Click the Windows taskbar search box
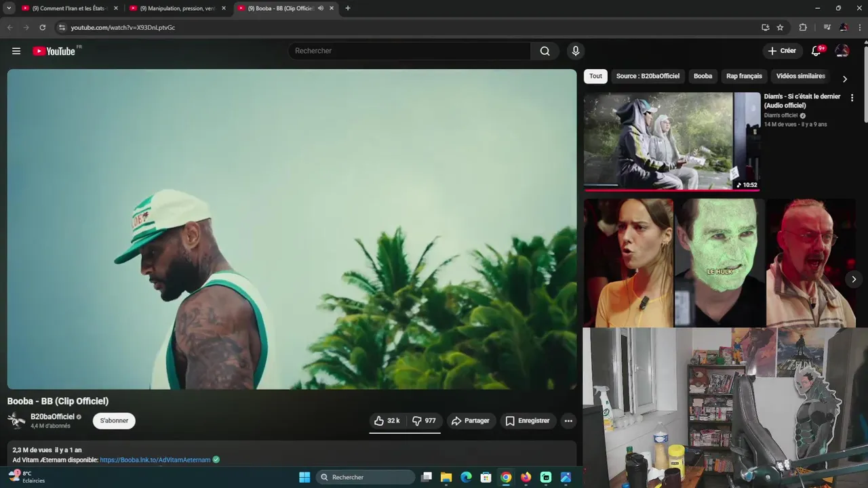868x488 pixels. coord(366,477)
